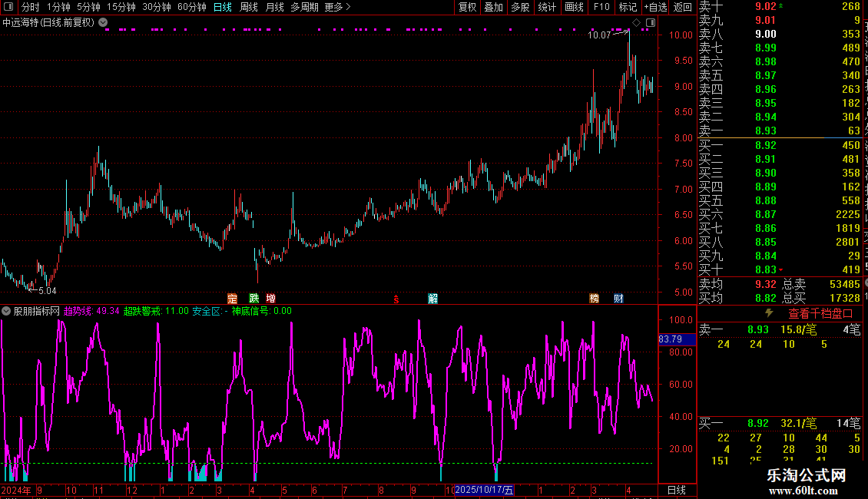Click 趋势线: 49.34 indicator value
This screenshot has width=868, height=499.
click(x=91, y=311)
